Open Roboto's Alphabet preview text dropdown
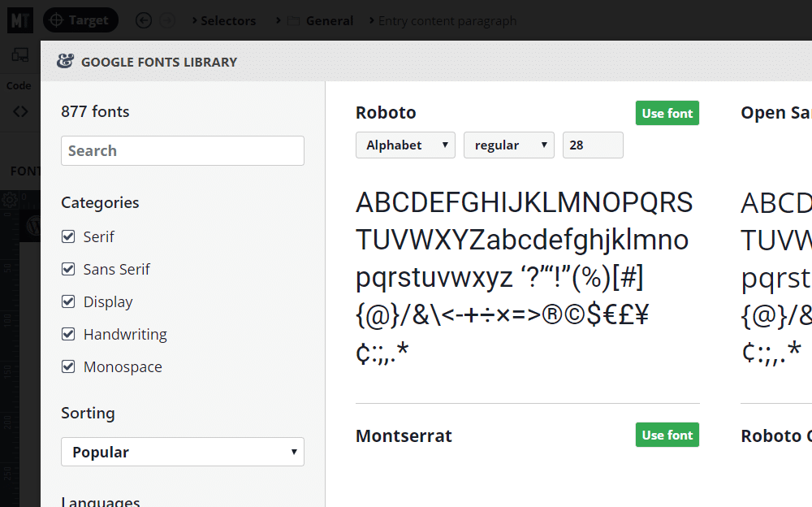 pyautogui.click(x=405, y=145)
